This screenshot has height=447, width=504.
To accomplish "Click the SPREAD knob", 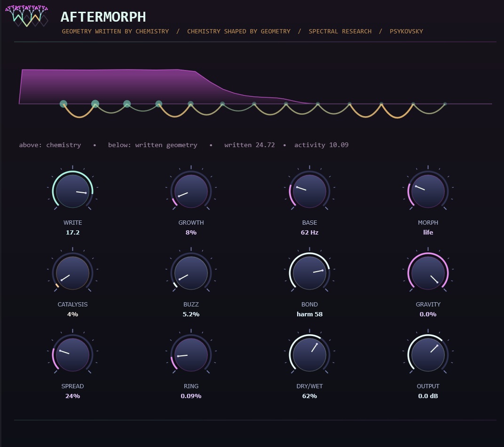I will [x=73, y=354].
